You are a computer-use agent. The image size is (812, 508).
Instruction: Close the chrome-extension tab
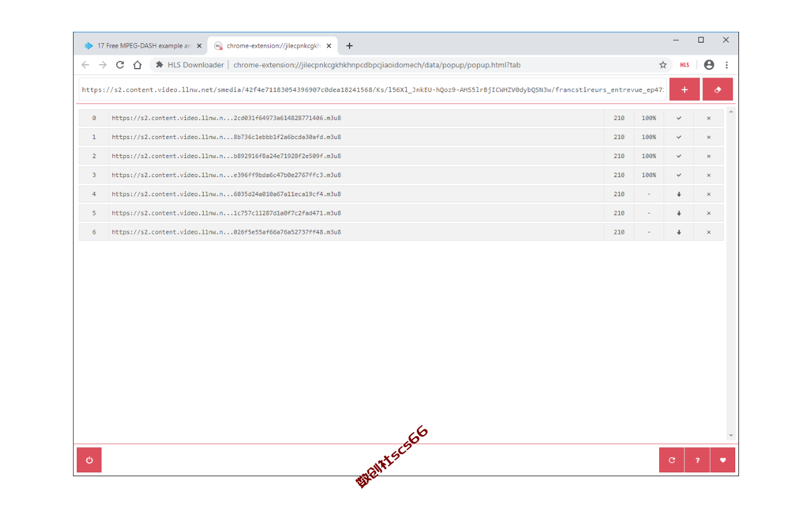[329, 46]
